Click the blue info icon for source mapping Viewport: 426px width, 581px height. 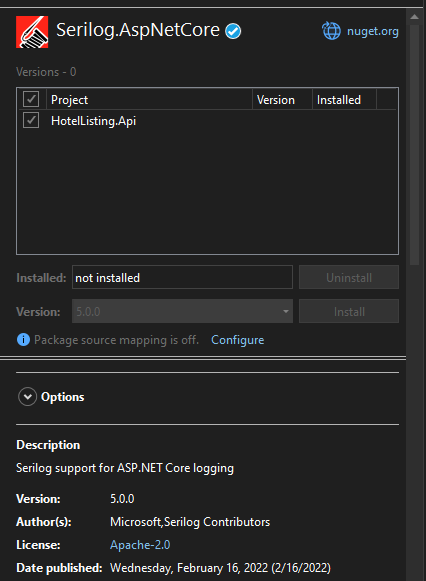pos(23,339)
